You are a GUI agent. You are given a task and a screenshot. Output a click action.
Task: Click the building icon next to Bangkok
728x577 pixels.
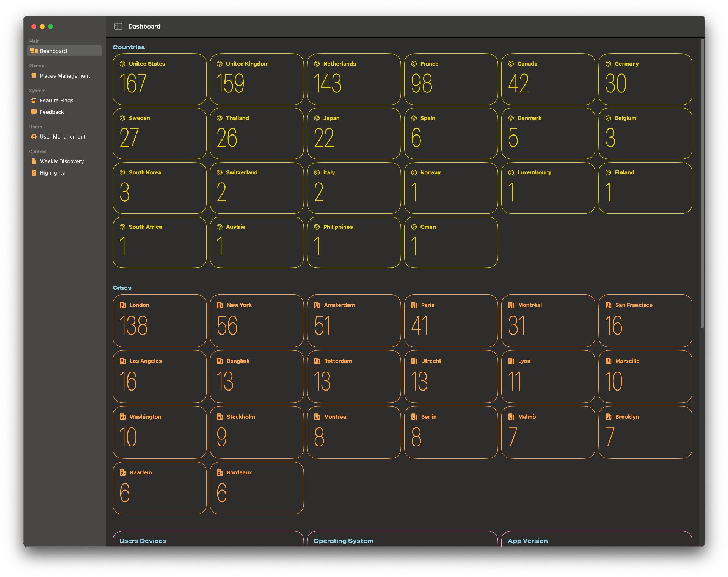click(x=220, y=361)
